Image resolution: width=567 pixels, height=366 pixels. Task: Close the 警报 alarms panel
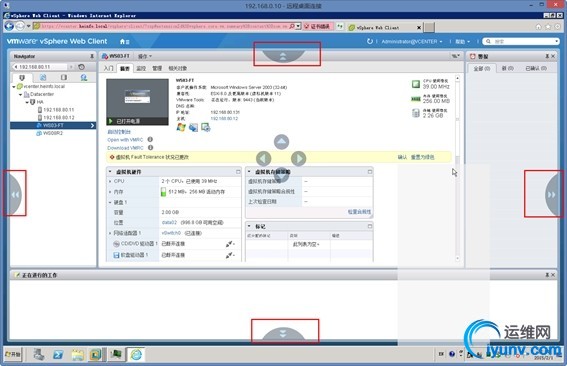553,56
